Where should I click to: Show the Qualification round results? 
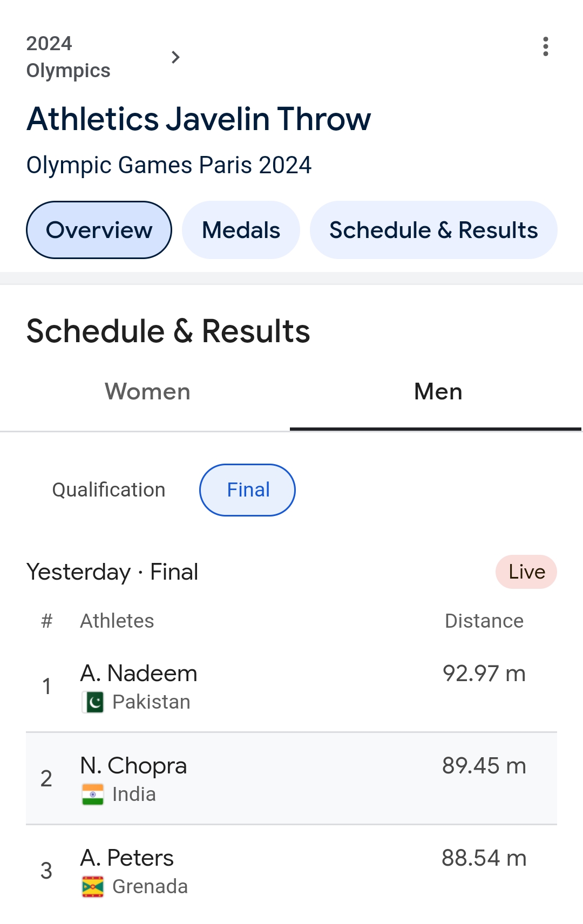109,490
